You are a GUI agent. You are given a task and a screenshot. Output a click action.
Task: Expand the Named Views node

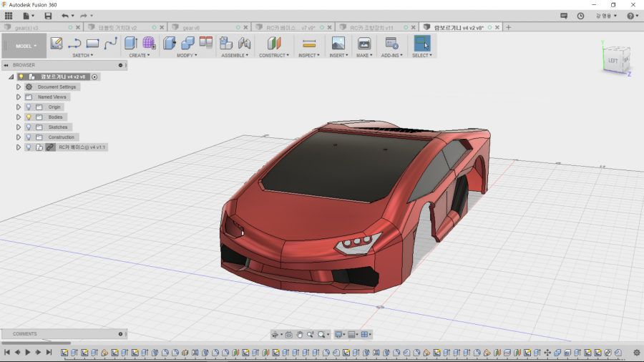(19, 97)
